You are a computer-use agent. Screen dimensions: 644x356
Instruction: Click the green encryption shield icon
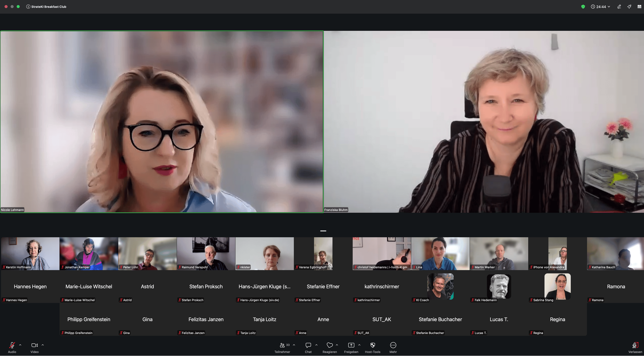583,7
